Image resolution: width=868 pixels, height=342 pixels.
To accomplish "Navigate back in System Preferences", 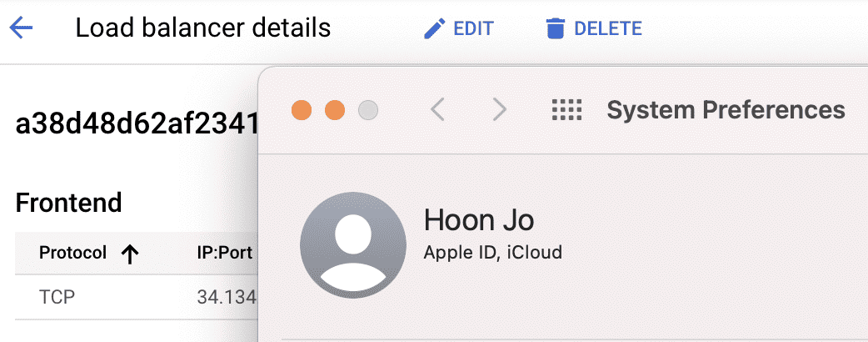I will pyautogui.click(x=437, y=110).
